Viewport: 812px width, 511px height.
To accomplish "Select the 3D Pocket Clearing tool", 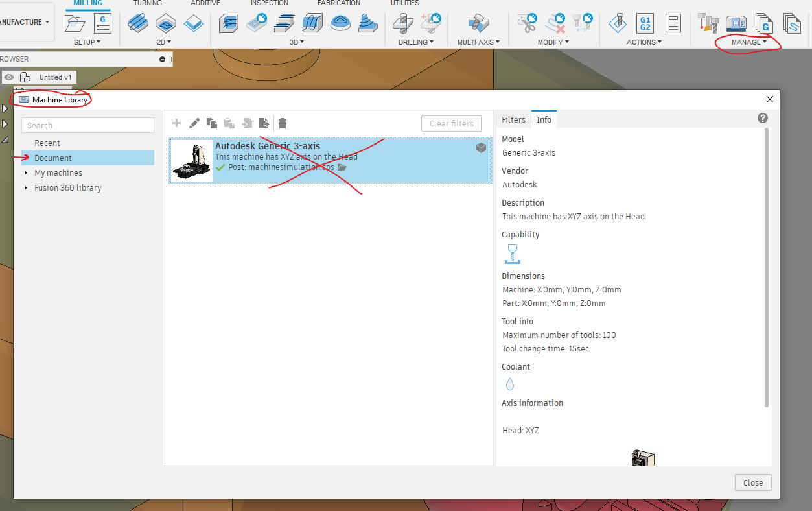I will click(257, 24).
